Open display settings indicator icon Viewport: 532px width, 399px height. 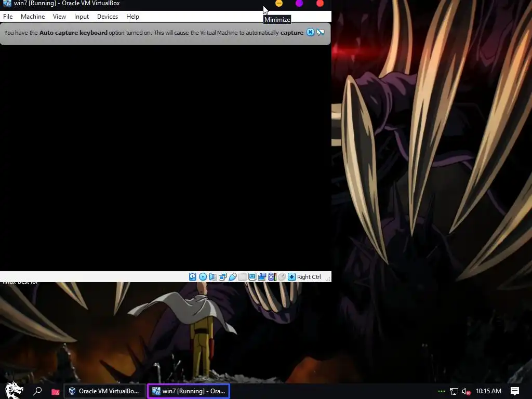click(x=252, y=277)
